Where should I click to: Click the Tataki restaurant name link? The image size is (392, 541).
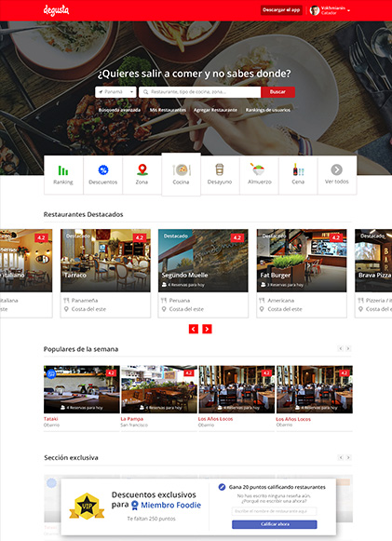coord(50,419)
